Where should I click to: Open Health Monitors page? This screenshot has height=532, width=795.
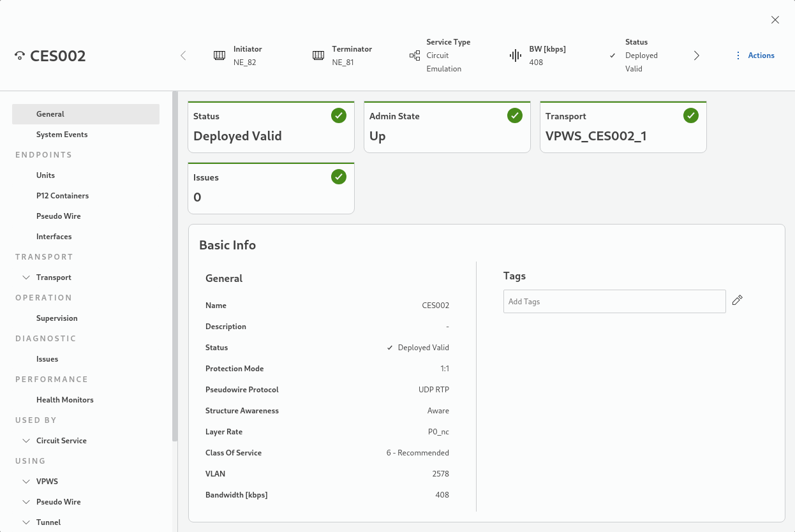(65, 400)
